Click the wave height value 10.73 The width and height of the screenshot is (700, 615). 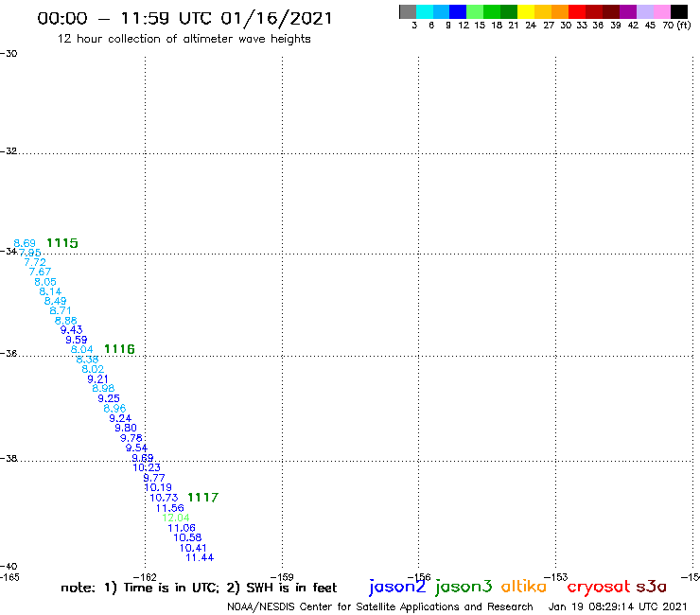pos(164,498)
